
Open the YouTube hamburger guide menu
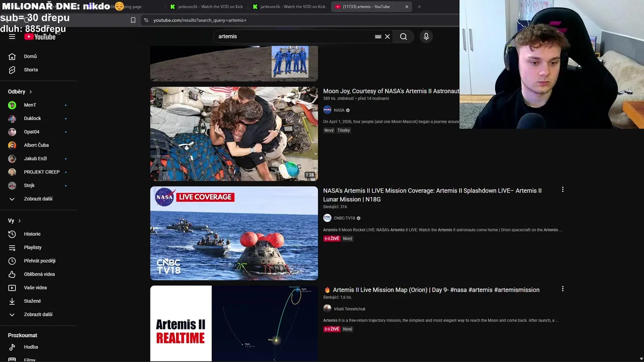[12, 36]
